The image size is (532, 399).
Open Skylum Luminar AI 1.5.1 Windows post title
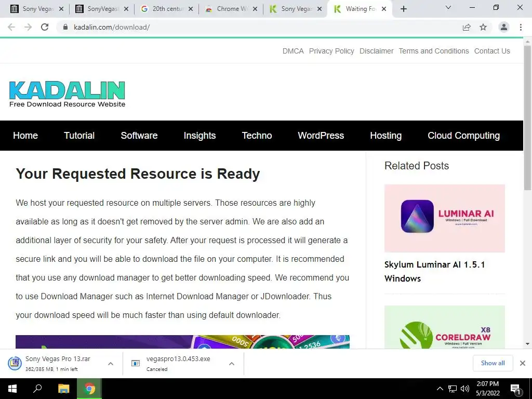tap(435, 271)
